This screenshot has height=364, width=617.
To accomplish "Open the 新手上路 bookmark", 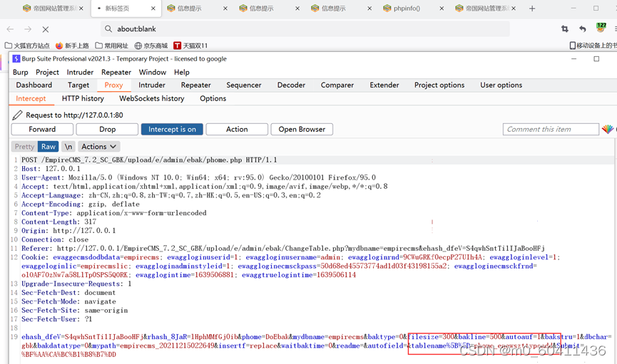I will point(73,46).
